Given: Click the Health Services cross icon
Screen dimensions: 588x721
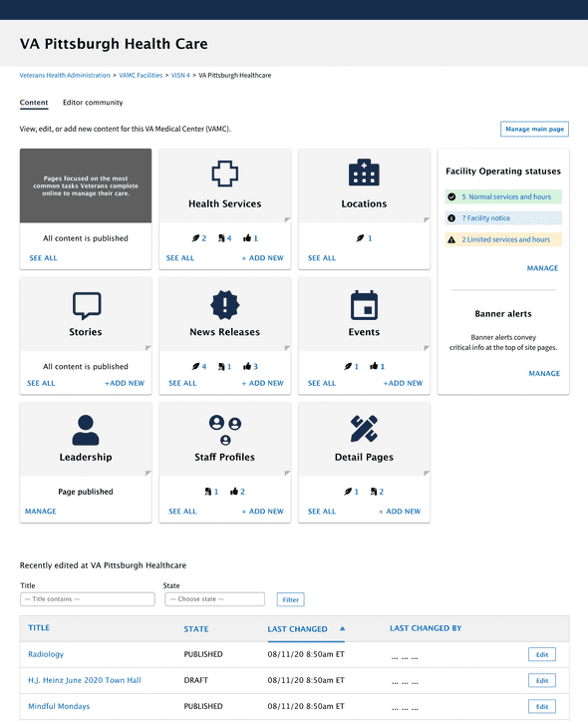Looking at the screenshot, I should pos(224,174).
